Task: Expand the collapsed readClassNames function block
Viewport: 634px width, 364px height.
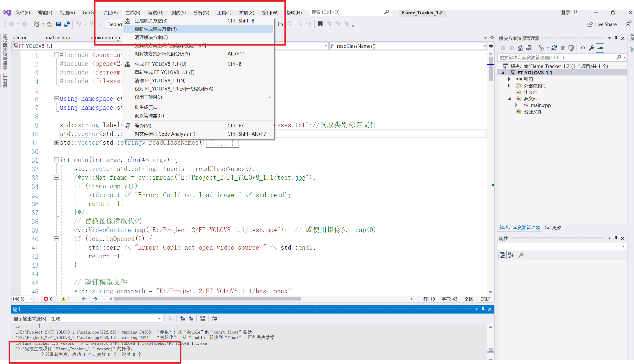Action: pos(56,142)
